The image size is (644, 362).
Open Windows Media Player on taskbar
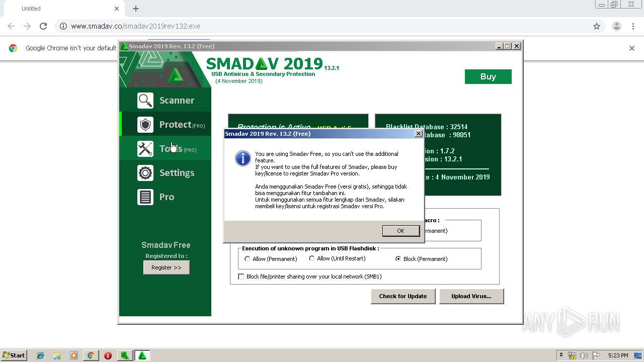74,355
